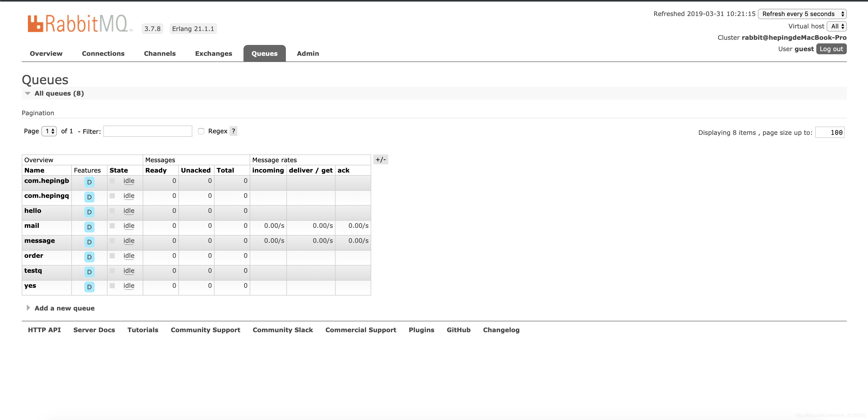Click the D feature badge for message queue
This screenshot has height=420, width=868.
click(x=89, y=242)
